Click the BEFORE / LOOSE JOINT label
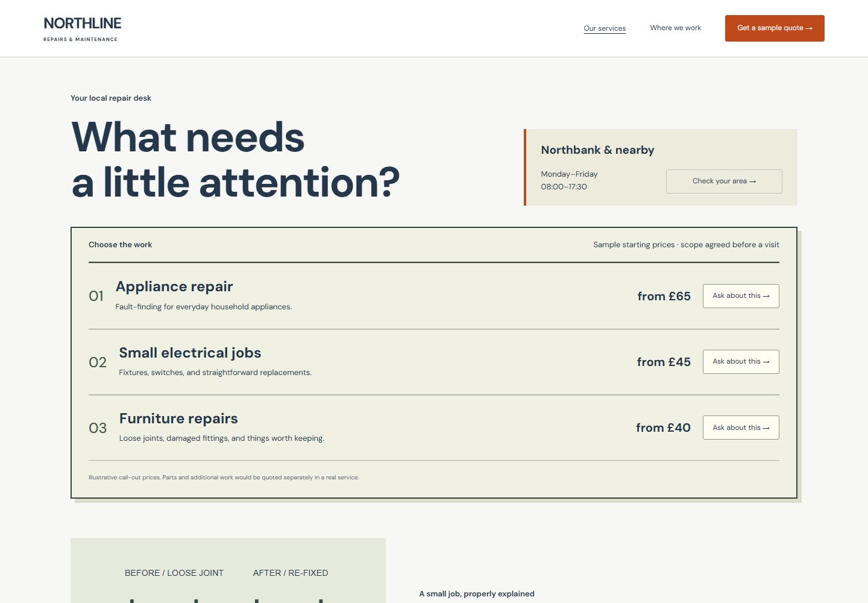868x603 pixels. [174, 573]
